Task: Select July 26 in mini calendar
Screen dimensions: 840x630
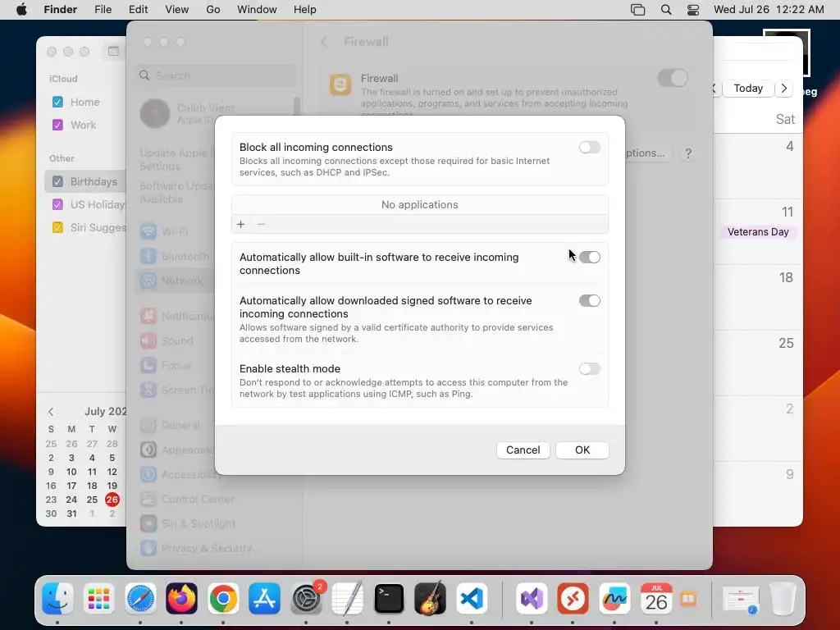Action: tap(112, 500)
